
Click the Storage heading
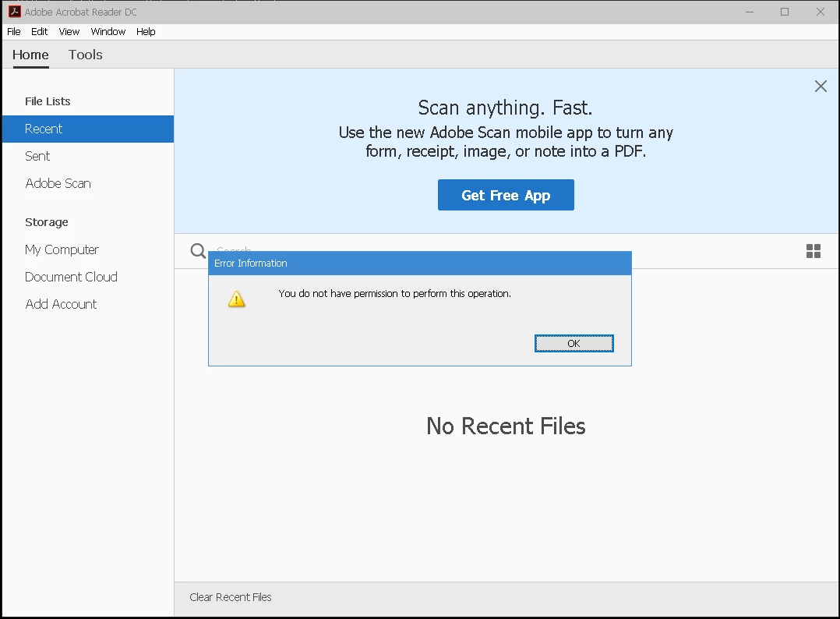[x=47, y=222]
